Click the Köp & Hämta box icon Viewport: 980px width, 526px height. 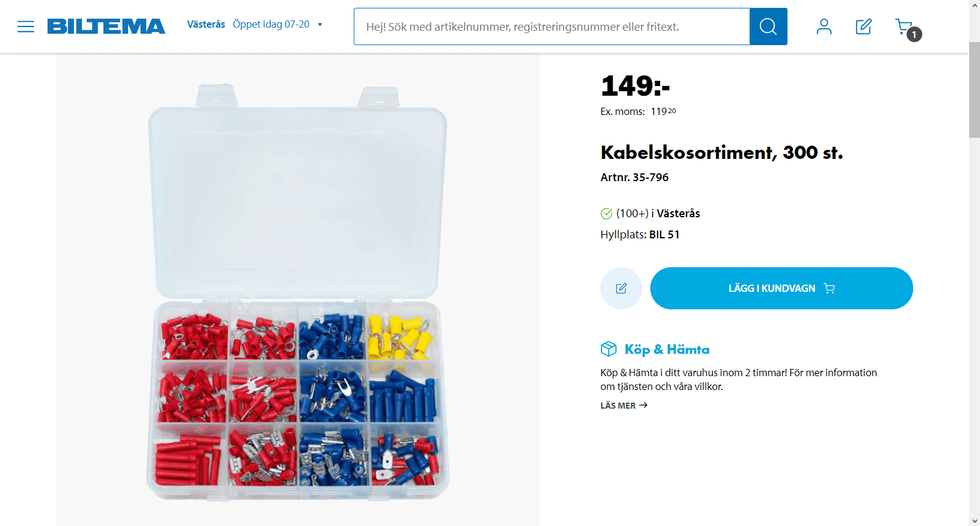[609, 349]
